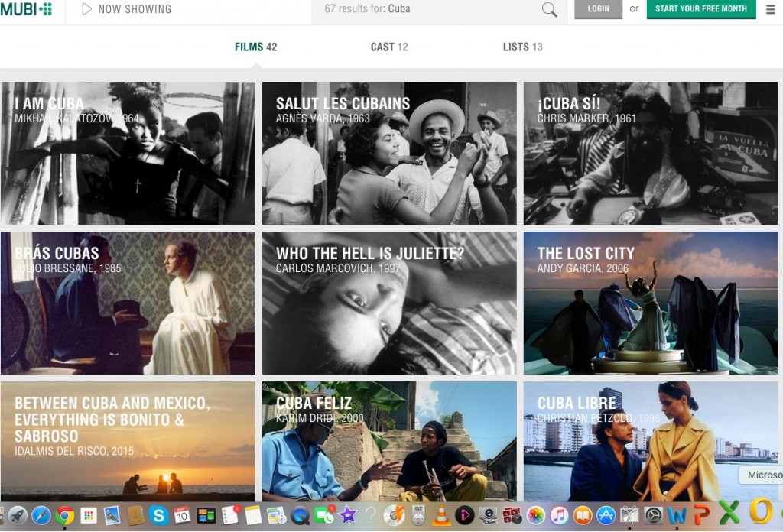Launch iTunes from the Dock
The image size is (783, 532).
point(559,515)
